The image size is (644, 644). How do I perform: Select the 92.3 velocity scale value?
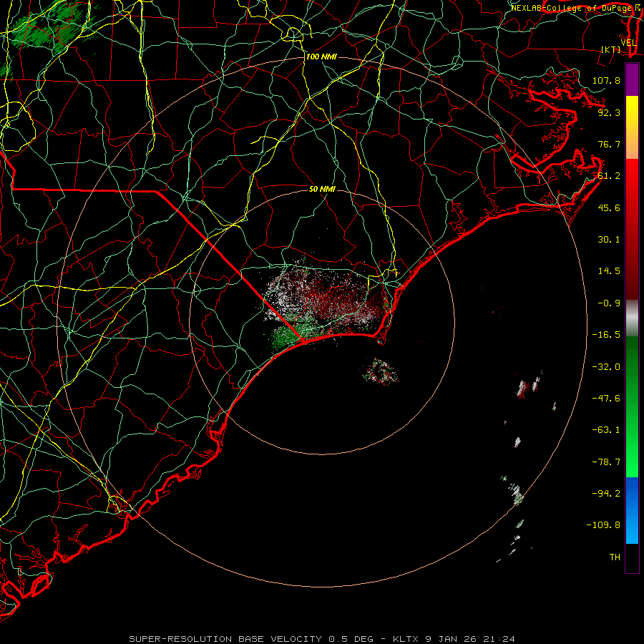(609, 112)
